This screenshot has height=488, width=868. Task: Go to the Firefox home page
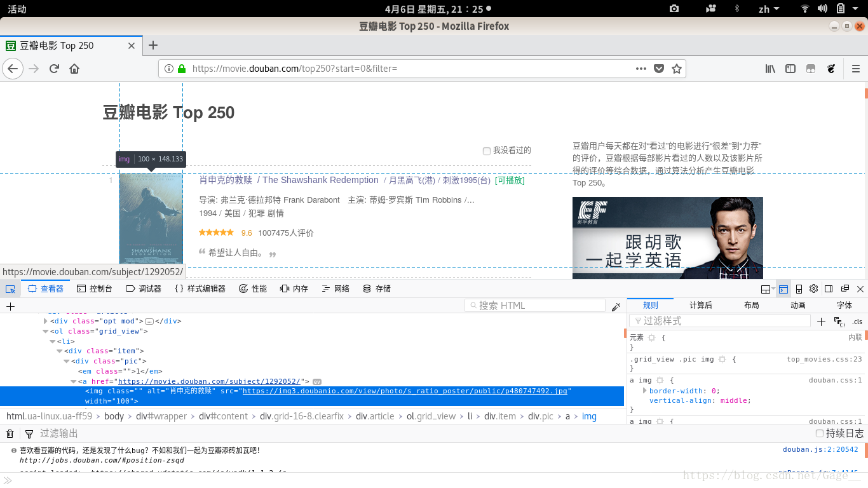[74, 69]
